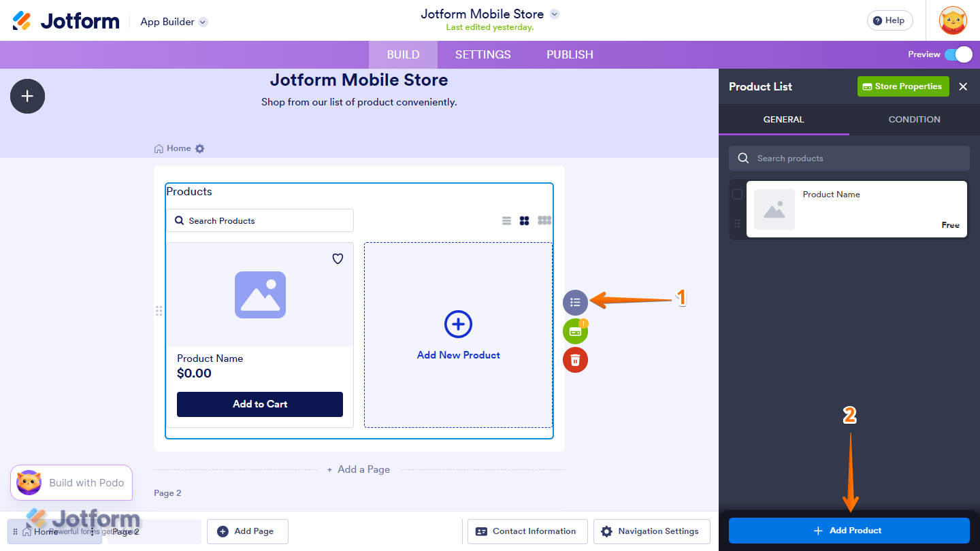
Task: Open product list quick settings (gray list icon)
Action: 575,302
